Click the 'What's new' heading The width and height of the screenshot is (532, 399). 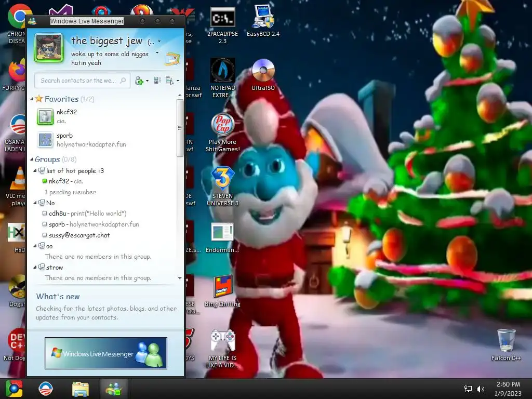(58, 297)
